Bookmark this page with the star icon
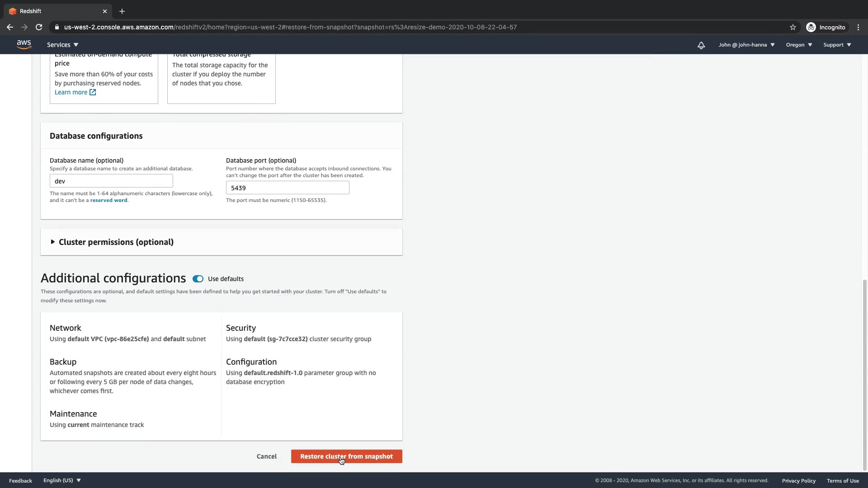Screen dimensions: 868x488 point(793,27)
